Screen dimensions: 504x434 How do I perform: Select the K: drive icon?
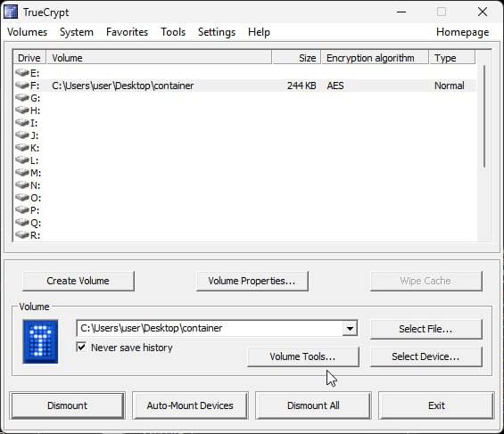pos(22,148)
